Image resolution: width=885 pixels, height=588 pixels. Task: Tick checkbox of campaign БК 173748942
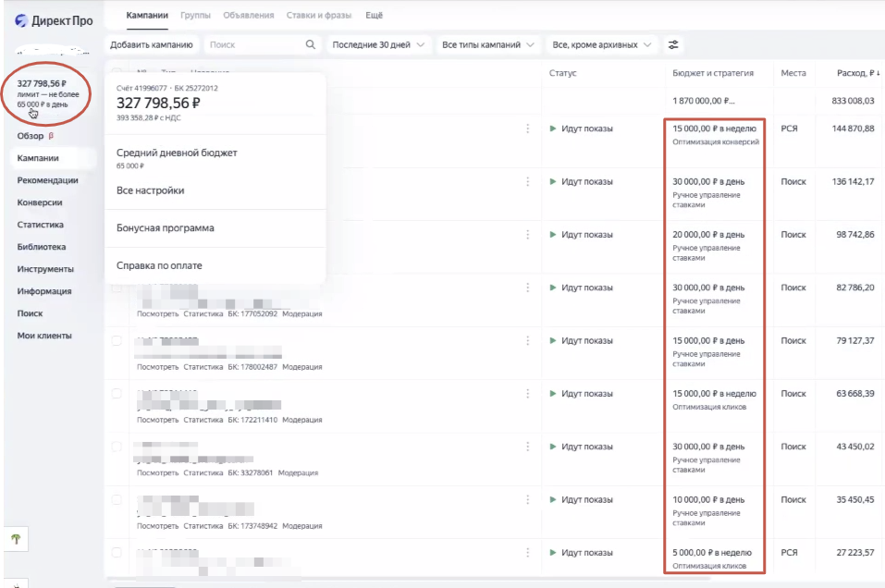click(117, 500)
